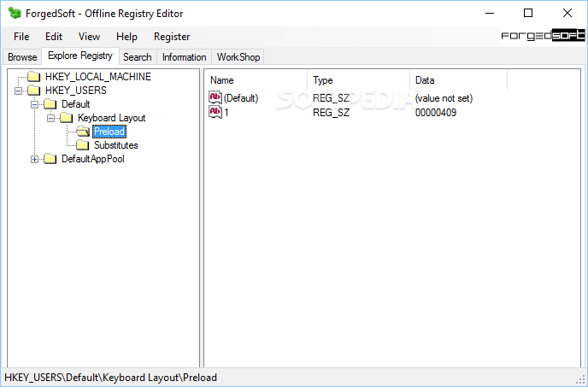Image resolution: width=588 pixels, height=387 pixels.
Task: Select the (Default) value name
Action: pyautogui.click(x=241, y=98)
